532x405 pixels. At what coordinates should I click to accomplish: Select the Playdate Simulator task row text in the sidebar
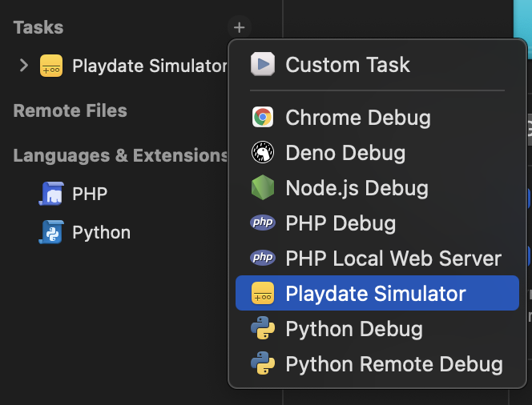[x=150, y=66]
